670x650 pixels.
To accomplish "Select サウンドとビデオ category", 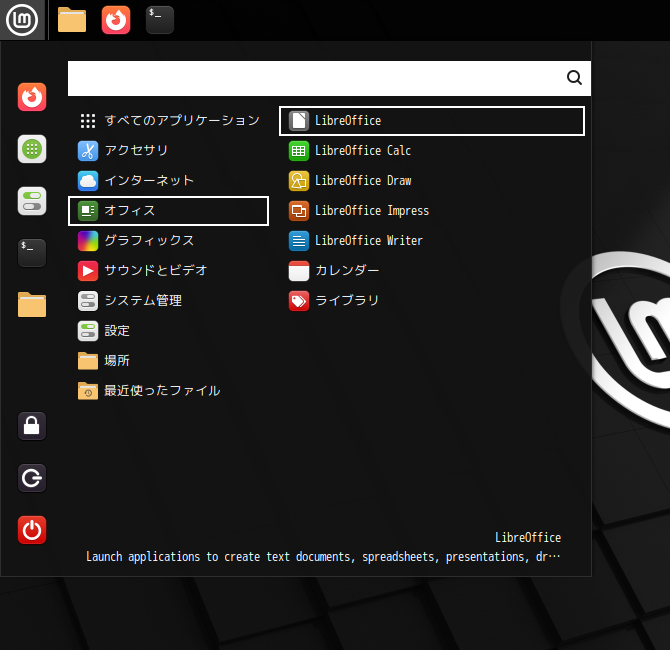I will [x=168, y=271].
